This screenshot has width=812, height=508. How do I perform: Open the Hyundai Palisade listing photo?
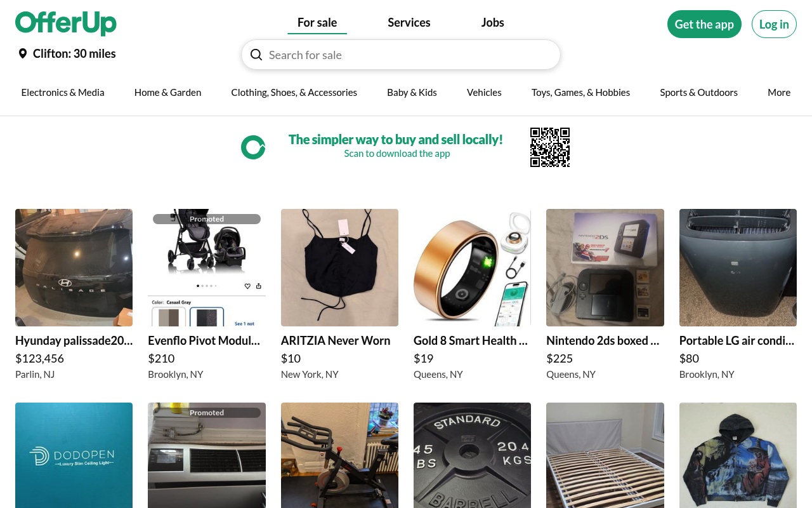pyautogui.click(x=74, y=267)
